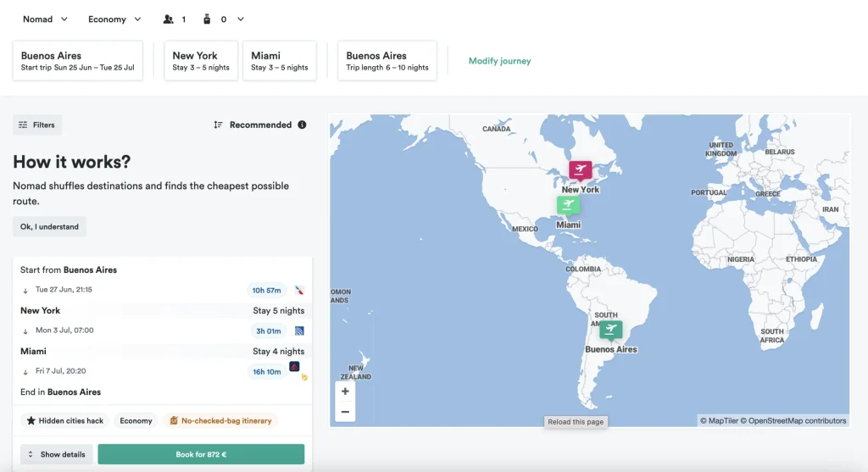The width and height of the screenshot is (868, 472).
Task: Click the 3h 01m duration badge
Action: tap(268, 330)
